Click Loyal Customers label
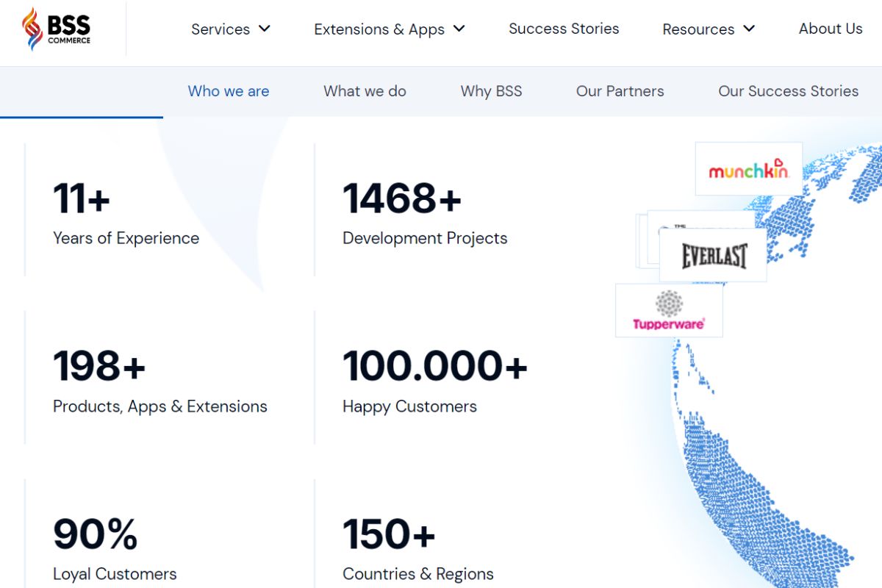 tap(115, 574)
